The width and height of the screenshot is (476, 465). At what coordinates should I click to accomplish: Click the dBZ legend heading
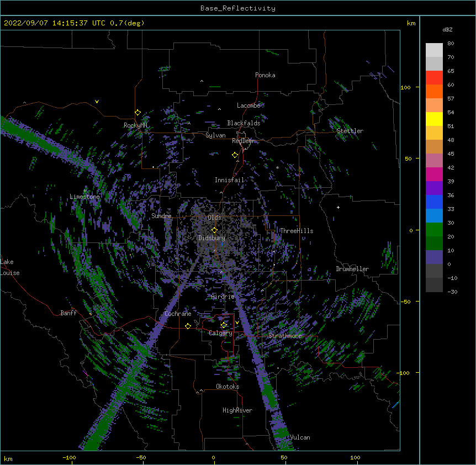(x=447, y=30)
